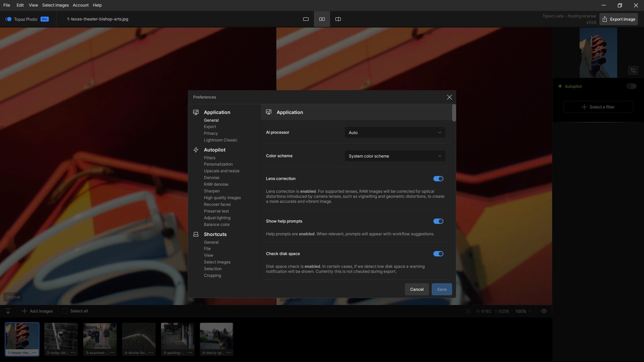The height and width of the screenshot is (362, 644).
Task: Go to Lightroom Classic preferences section
Action: coord(220,140)
